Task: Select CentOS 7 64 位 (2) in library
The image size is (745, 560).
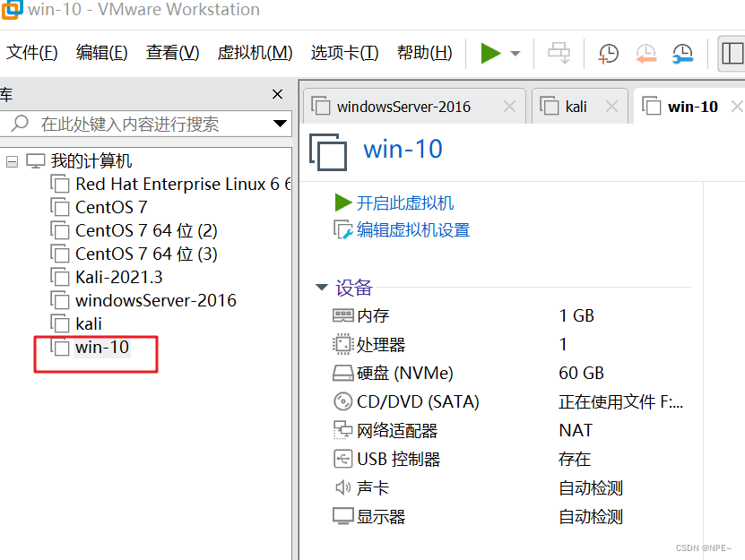Action: click(x=146, y=230)
